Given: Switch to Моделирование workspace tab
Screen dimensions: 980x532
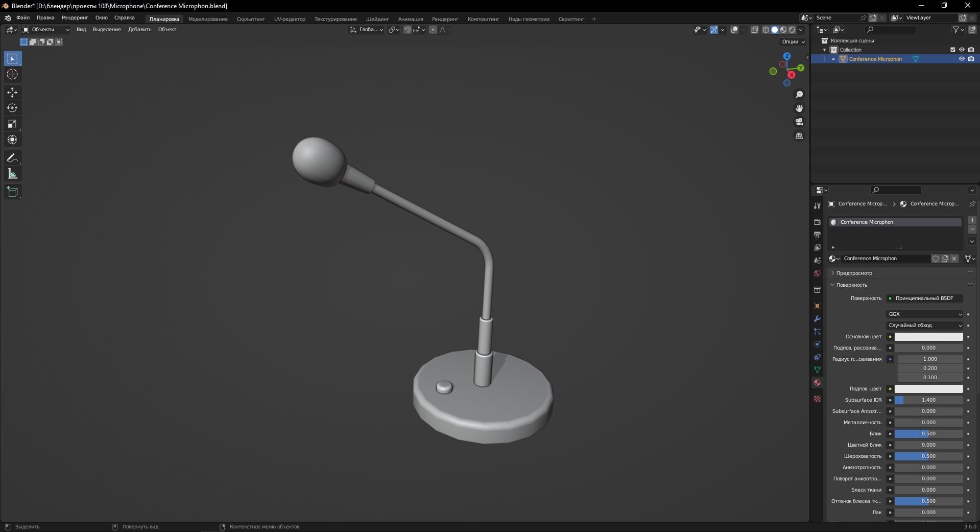Looking at the screenshot, I should pos(208,19).
